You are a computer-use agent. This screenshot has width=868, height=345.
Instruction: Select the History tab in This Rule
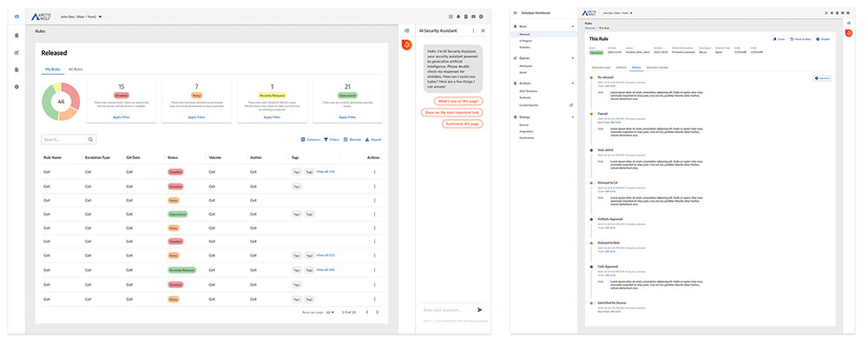pyautogui.click(x=636, y=67)
